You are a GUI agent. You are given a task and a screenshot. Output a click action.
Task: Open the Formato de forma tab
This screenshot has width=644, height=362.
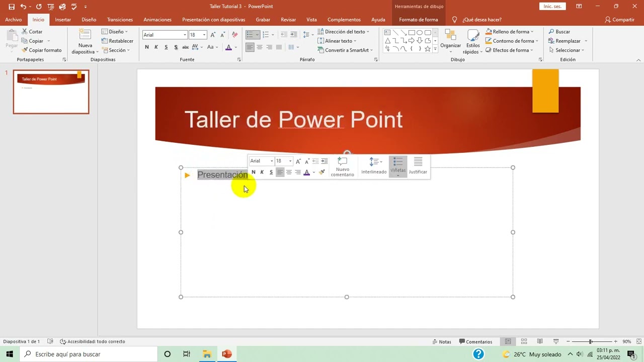tap(418, 20)
